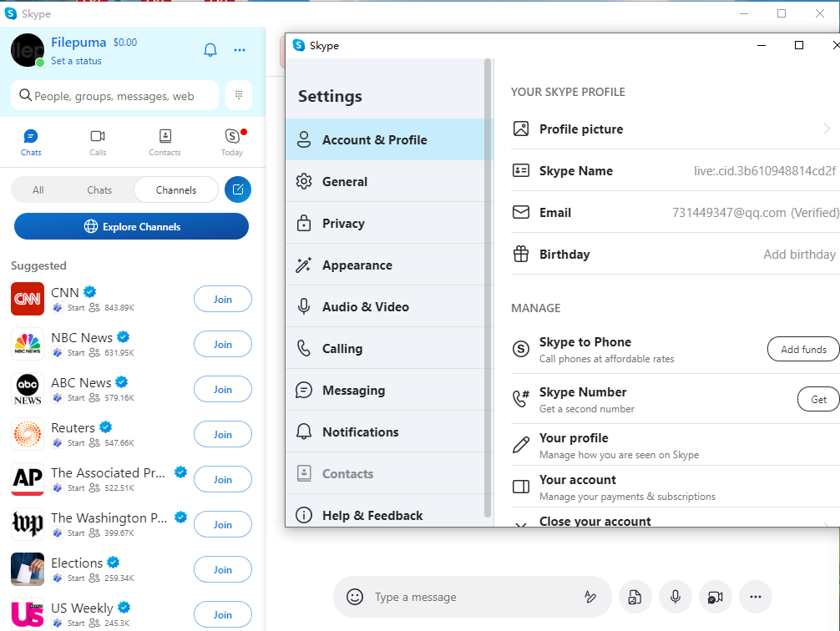840x631 pixels.
Task: Open the notifications bell in Skype main window
Action: point(210,50)
